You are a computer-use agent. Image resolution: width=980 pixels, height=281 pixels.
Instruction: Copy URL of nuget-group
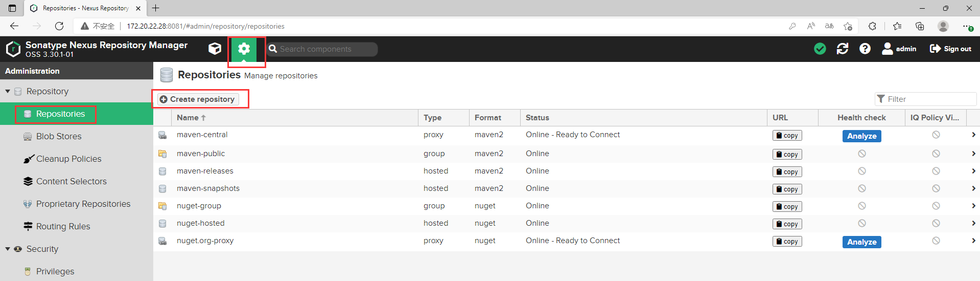tap(787, 207)
